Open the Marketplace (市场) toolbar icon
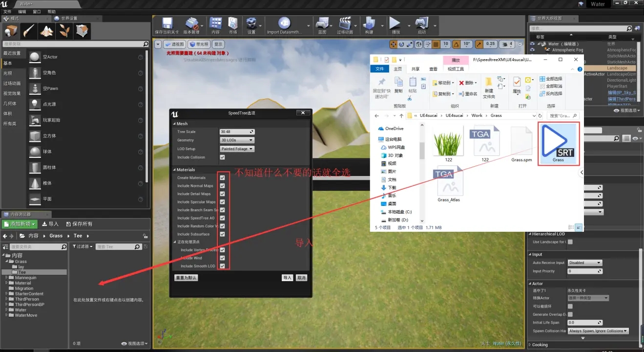Image resolution: width=644 pixels, height=352 pixels. pyautogui.click(x=233, y=25)
